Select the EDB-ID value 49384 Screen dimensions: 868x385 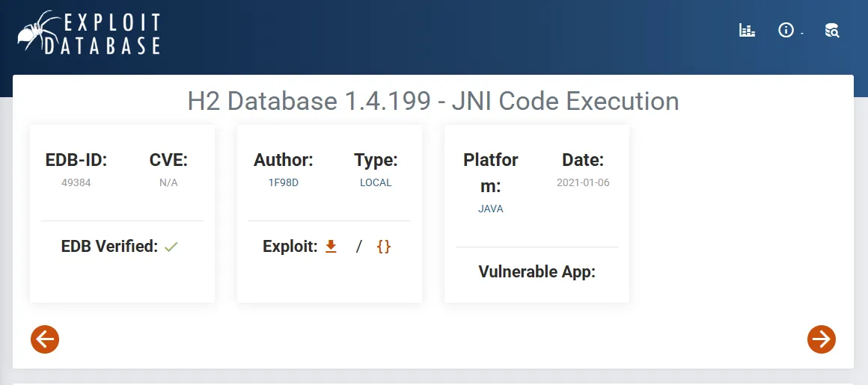click(x=76, y=182)
